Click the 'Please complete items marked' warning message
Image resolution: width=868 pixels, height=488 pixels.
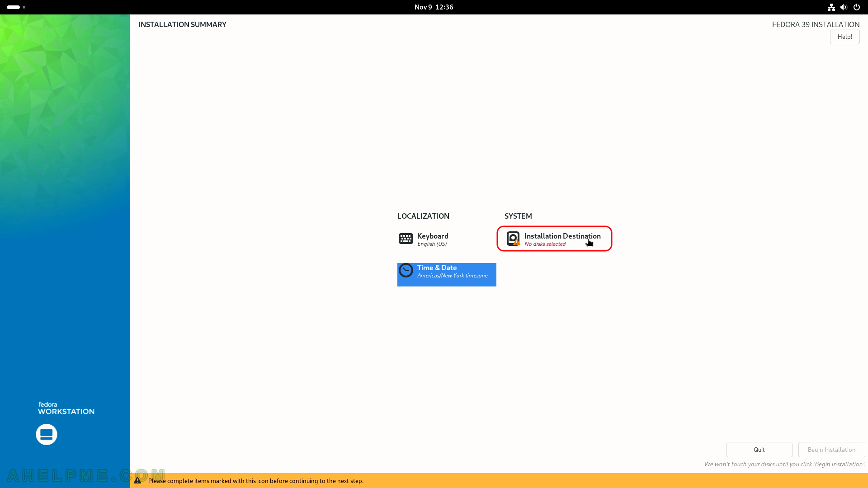[256, 481]
